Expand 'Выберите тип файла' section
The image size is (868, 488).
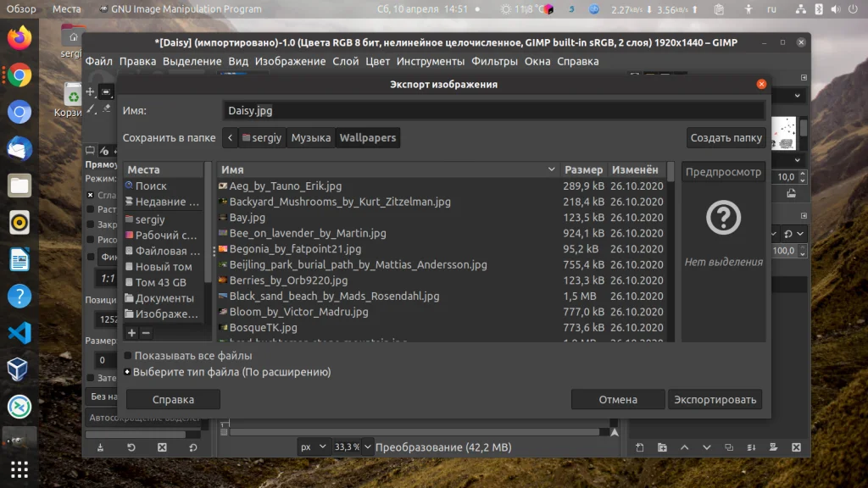pyautogui.click(x=128, y=372)
